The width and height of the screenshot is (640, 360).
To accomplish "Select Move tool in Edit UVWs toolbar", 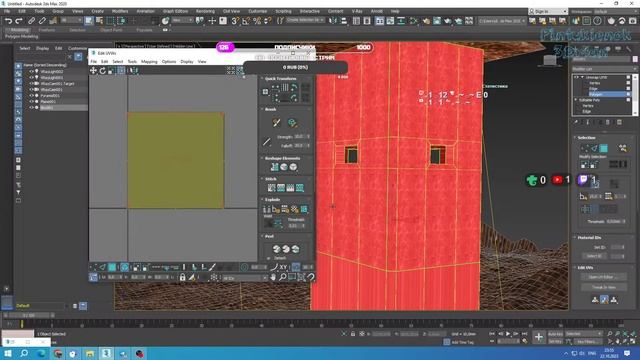I will pos(93,71).
